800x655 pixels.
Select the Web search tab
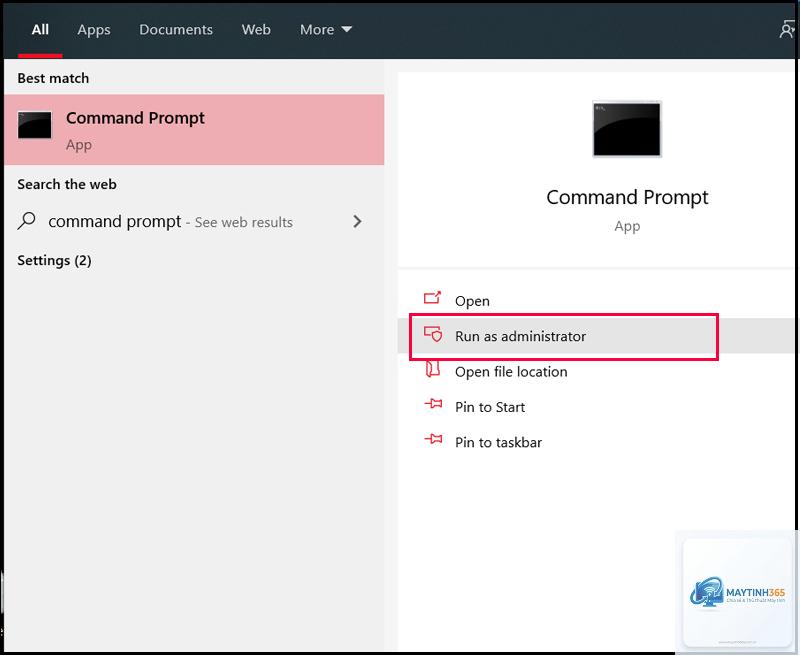256,30
